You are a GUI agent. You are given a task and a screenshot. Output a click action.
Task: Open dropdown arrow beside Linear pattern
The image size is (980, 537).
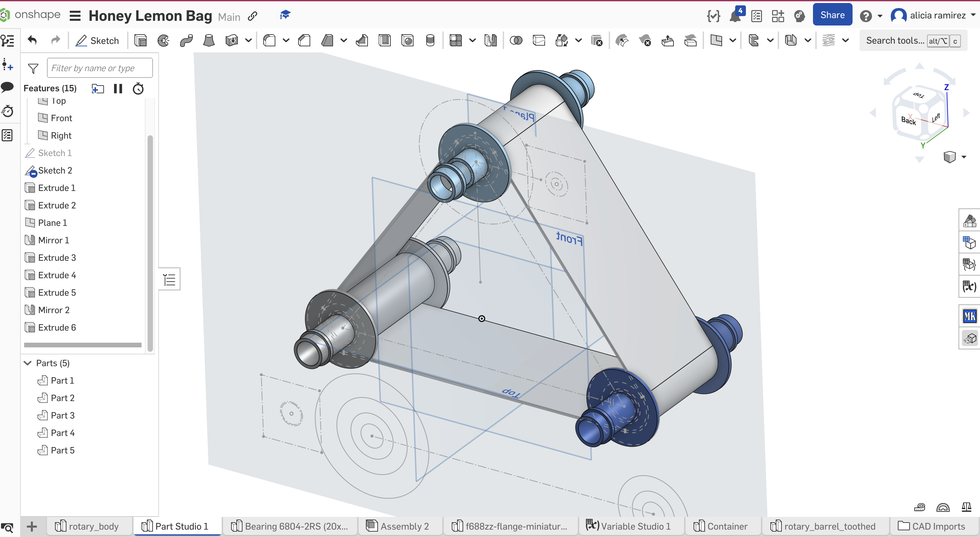[x=472, y=40]
